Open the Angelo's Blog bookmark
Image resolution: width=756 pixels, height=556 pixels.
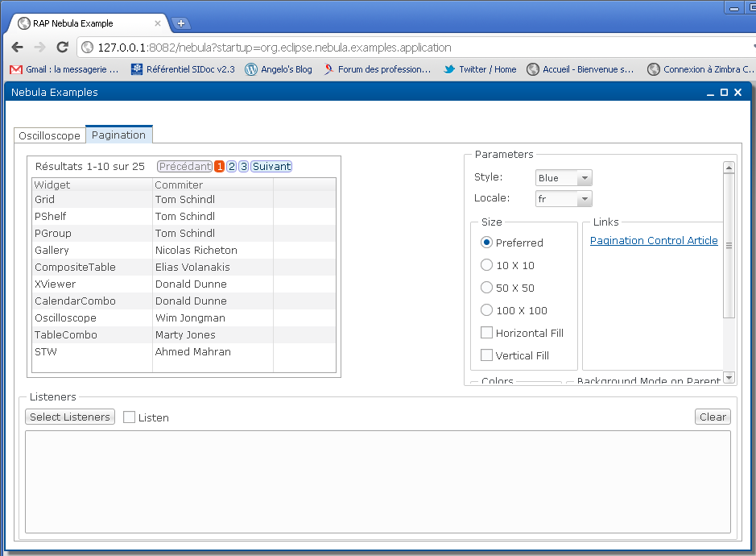[279, 69]
